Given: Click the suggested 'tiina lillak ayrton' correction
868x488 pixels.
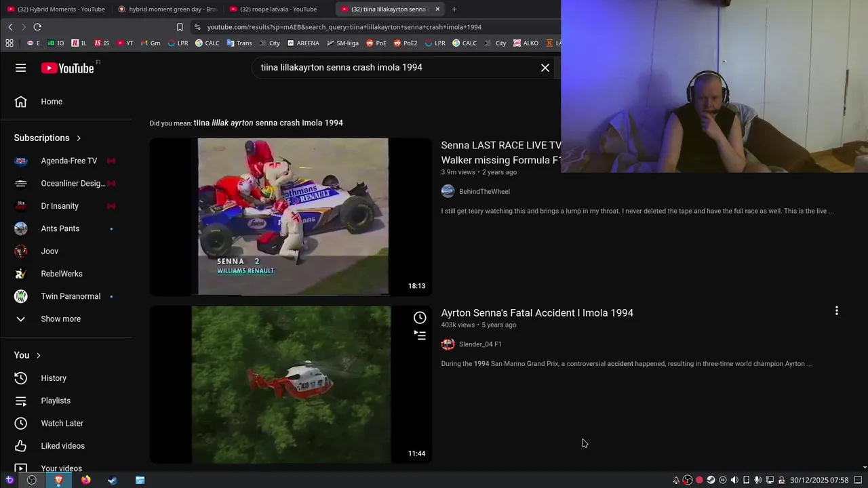Looking at the screenshot, I should [x=268, y=123].
